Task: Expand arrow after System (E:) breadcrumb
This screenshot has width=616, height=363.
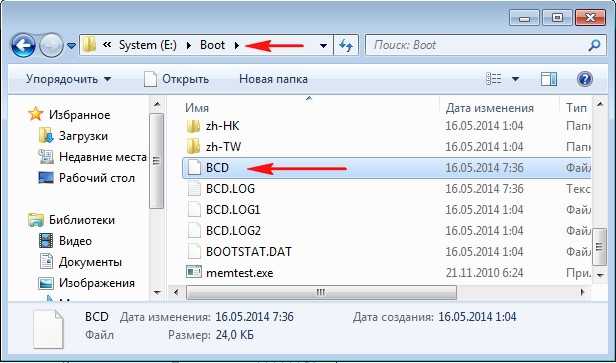Action: (x=189, y=46)
